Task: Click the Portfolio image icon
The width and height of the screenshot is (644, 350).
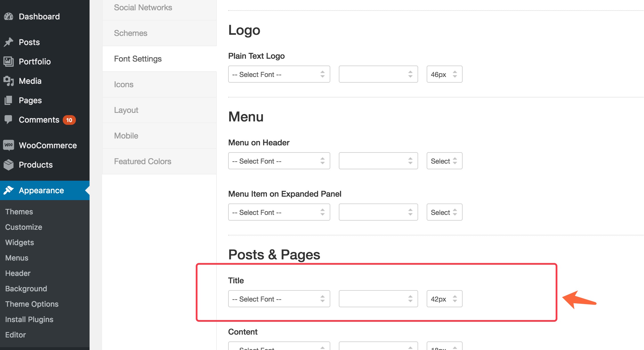Action: tap(9, 62)
